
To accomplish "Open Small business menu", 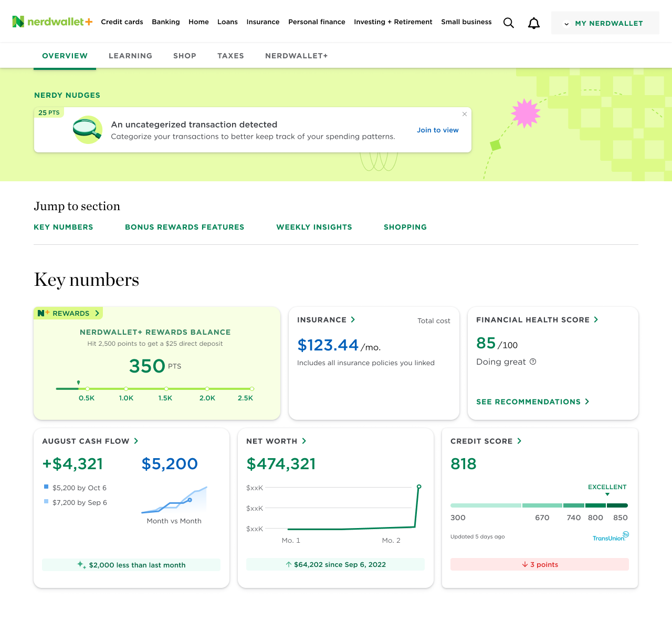I will point(466,22).
